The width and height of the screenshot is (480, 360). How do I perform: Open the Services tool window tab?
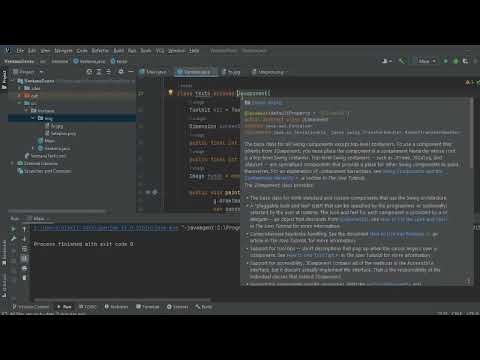(178, 307)
